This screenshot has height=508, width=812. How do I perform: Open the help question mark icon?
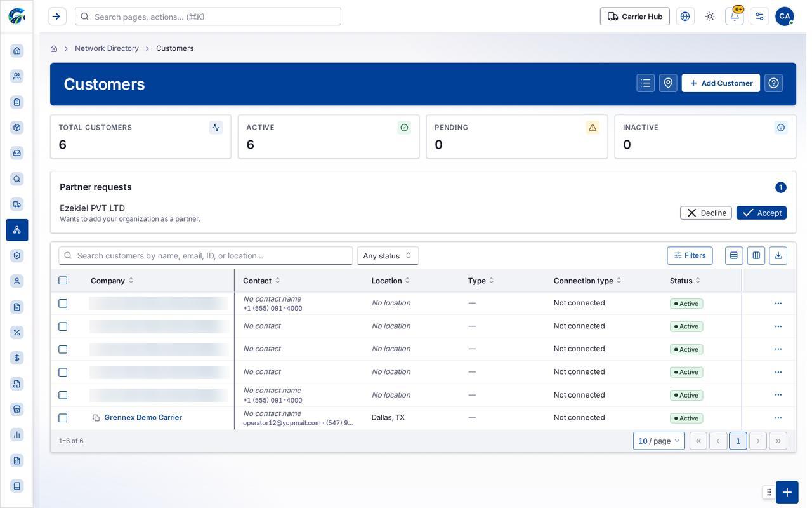[x=773, y=83]
